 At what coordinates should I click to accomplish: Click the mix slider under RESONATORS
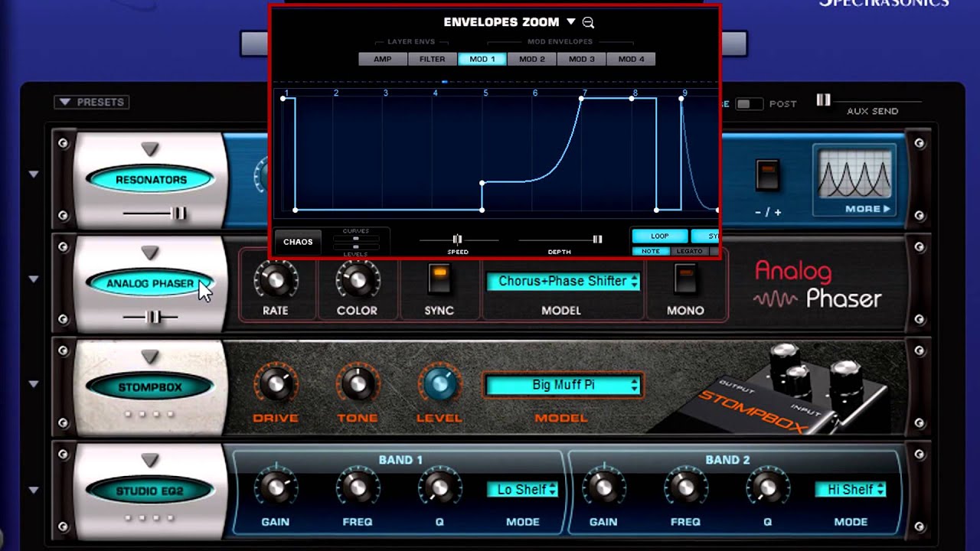(x=178, y=214)
